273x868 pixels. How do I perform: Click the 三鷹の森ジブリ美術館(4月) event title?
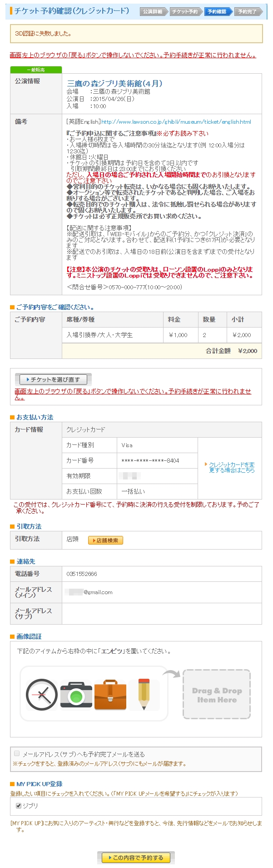(x=114, y=83)
